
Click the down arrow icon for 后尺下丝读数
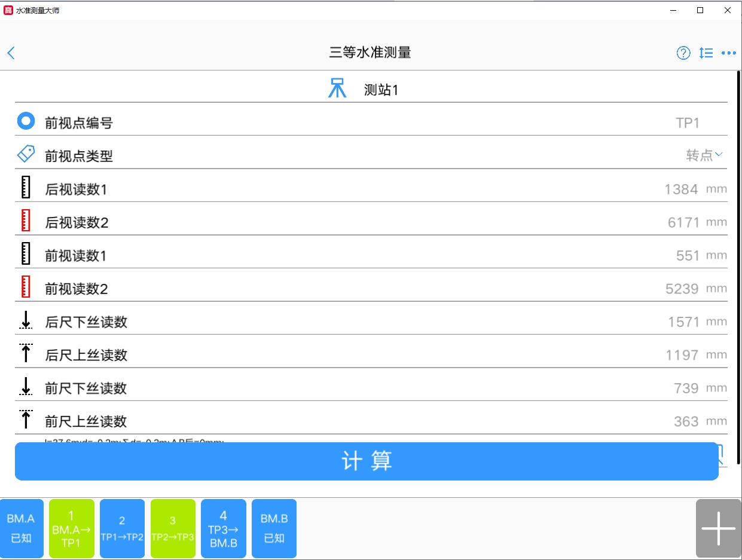25,321
